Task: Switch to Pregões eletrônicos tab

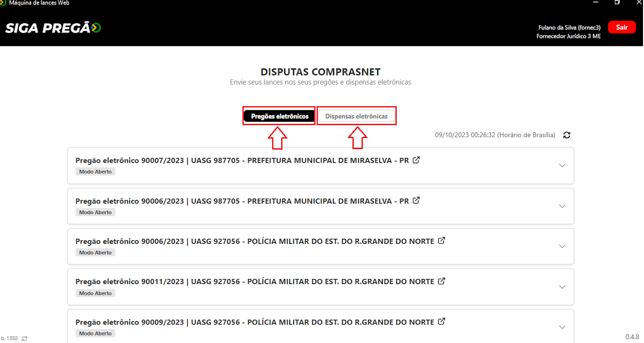Action: pyautogui.click(x=279, y=116)
